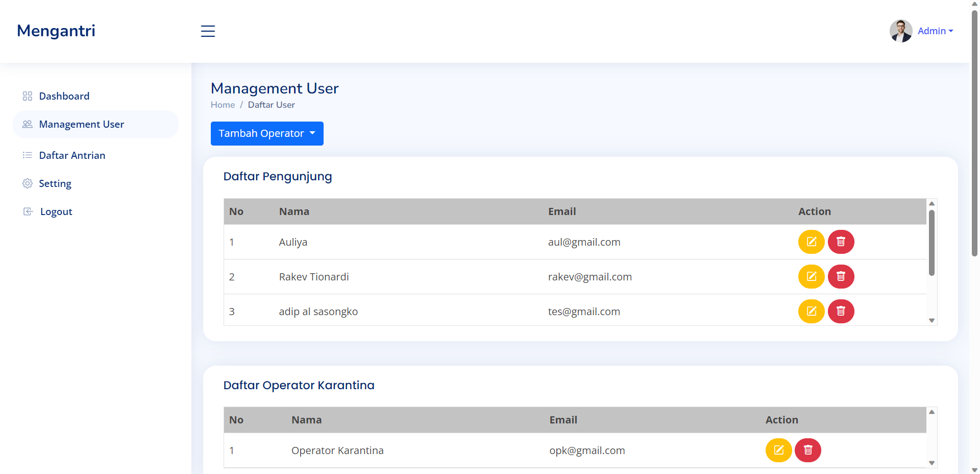980x474 pixels.
Task: Select the tes@gmail.com email cell
Action: [x=584, y=312]
